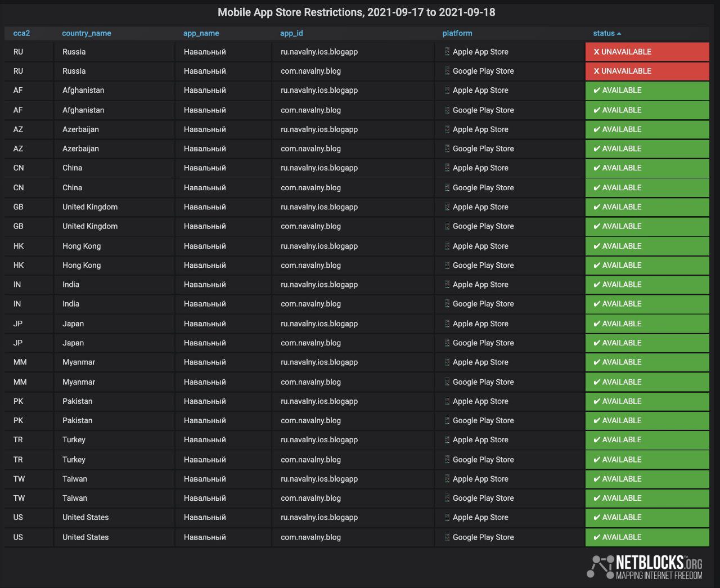Click AVAILABLE status for United States' Apple App Store

click(x=647, y=518)
